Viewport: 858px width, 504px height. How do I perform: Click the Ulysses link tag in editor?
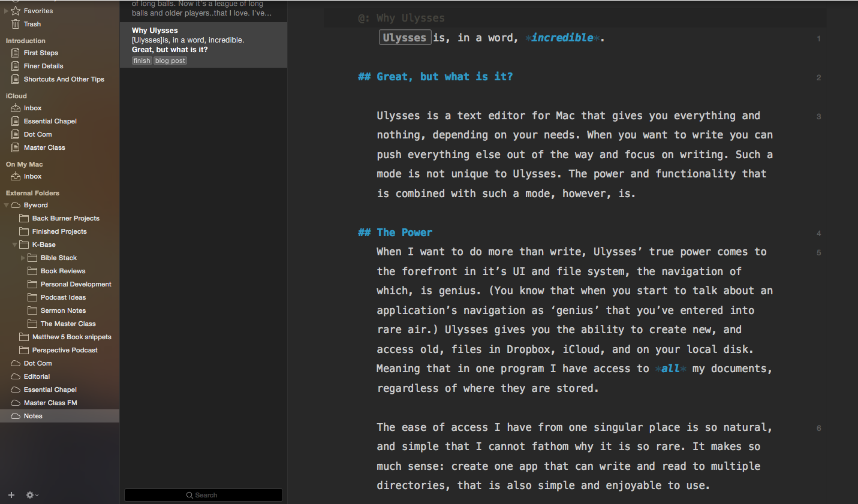[x=405, y=38]
